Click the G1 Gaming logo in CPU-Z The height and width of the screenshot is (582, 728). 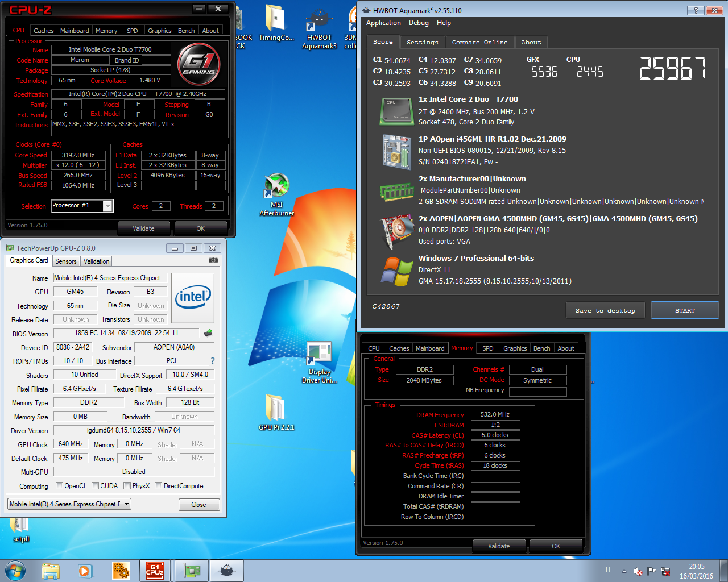[x=199, y=64]
